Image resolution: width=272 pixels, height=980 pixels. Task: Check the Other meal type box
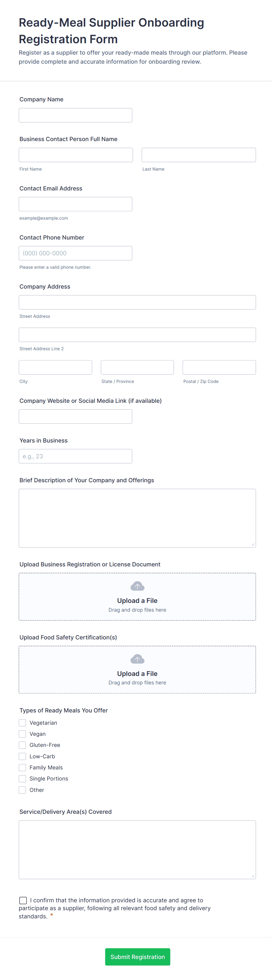pos(22,790)
